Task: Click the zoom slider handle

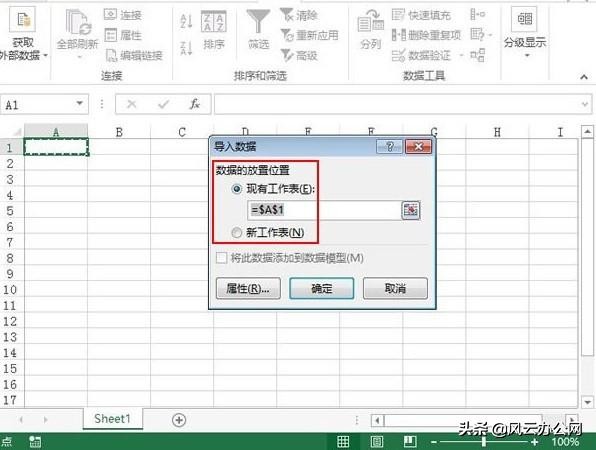Action: click(x=483, y=442)
